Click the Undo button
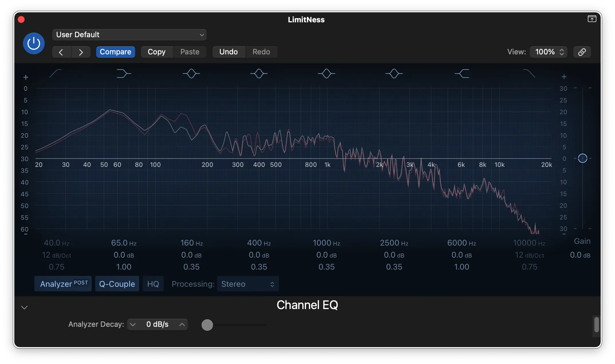Viewport: 615px width, 364px height. click(x=228, y=52)
